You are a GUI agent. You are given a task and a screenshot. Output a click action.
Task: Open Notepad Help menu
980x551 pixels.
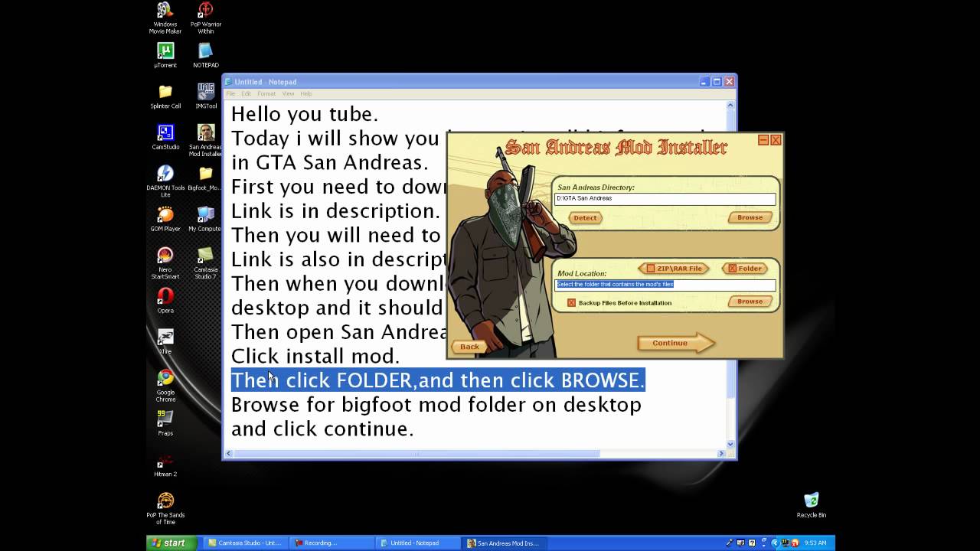(x=306, y=93)
